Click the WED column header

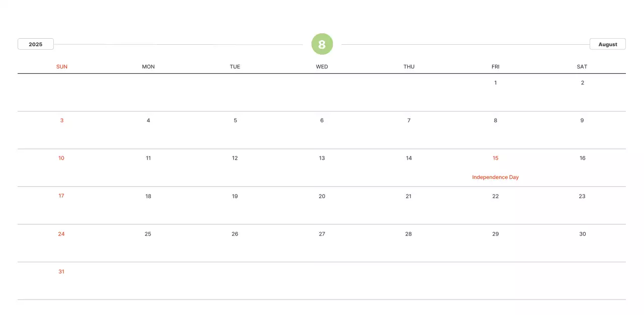coord(322,67)
